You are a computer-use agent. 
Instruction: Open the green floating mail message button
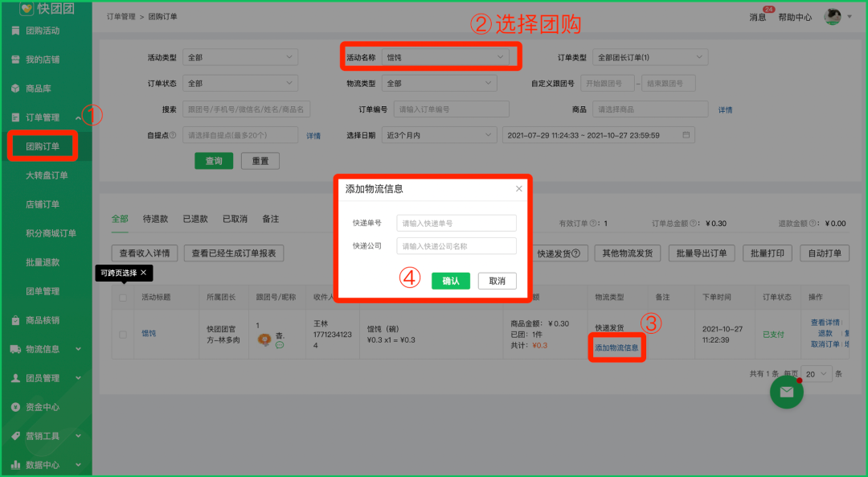[x=786, y=392]
